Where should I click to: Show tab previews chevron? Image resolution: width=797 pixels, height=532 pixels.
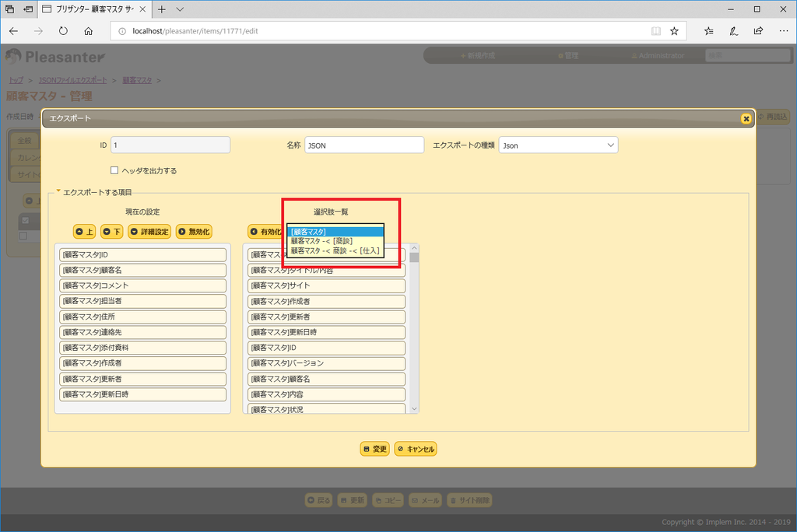click(180, 9)
